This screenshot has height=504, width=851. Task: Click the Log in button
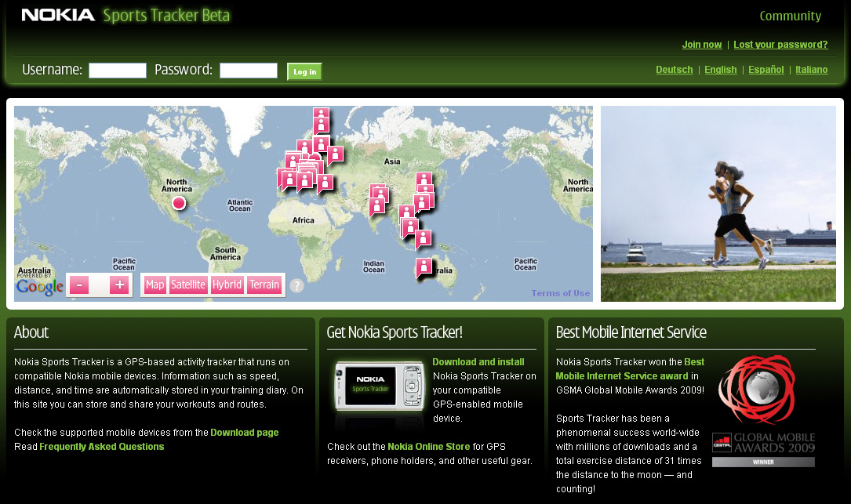pyautogui.click(x=304, y=71)
